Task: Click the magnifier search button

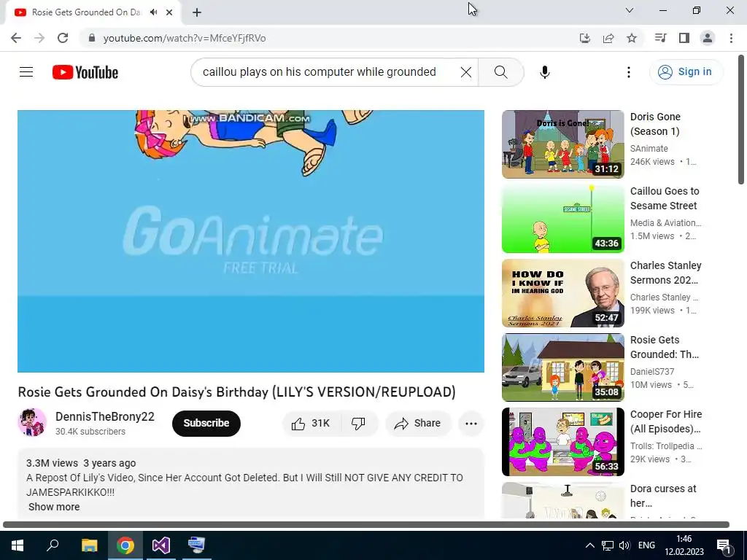Action: (500, 72)
